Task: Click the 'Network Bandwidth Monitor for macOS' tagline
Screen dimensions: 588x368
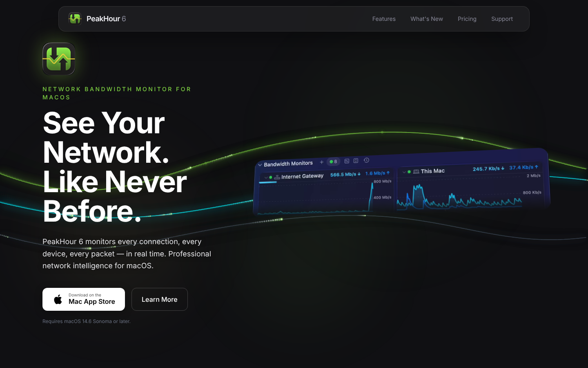Action: [117, 93]
